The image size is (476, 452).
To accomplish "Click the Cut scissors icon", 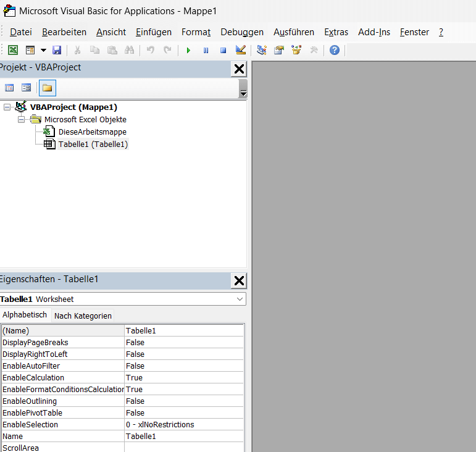I will (77, 50).
